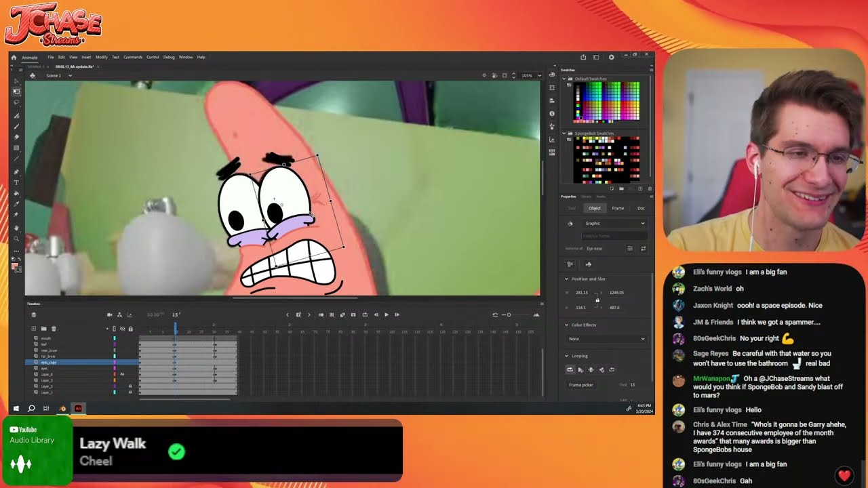Screen dimensions: 868x488
Task: Select the Zoom magnifier tool
Action: tap(16, 239)
